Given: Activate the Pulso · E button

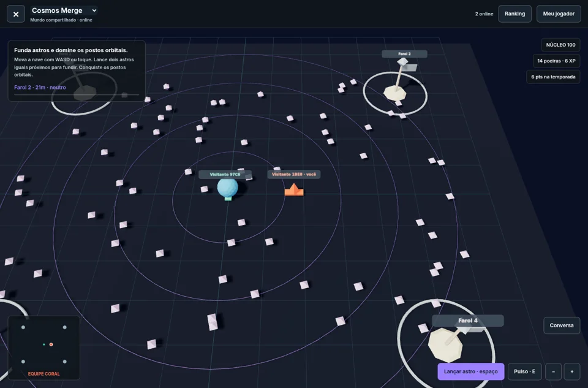Looking at the screenshot, I should (x=525, y=371).
